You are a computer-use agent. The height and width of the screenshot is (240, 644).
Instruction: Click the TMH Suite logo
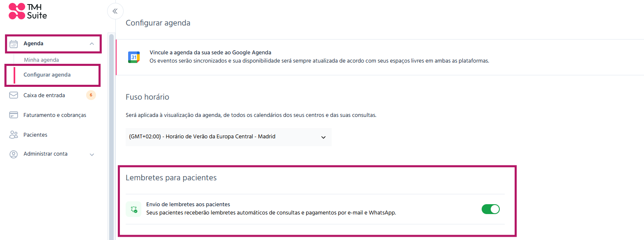tap(28, 11)
